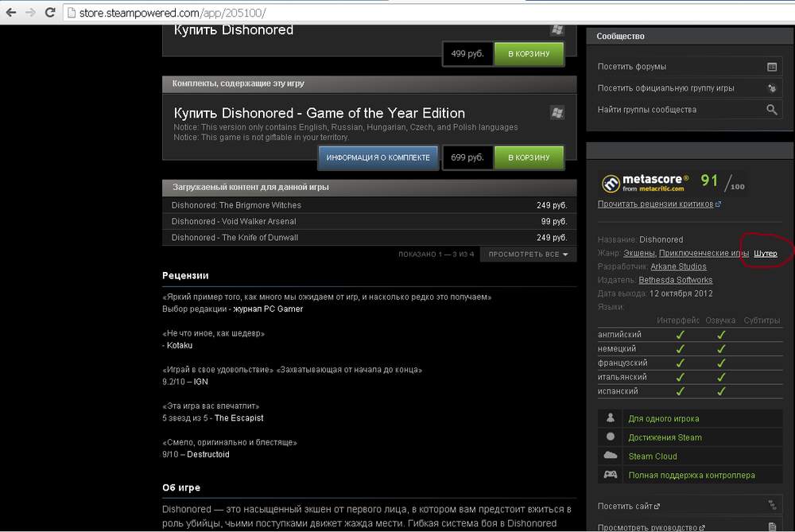Click the 699 руб. price label
Screen dimensions: 795x532
point(467,157)
